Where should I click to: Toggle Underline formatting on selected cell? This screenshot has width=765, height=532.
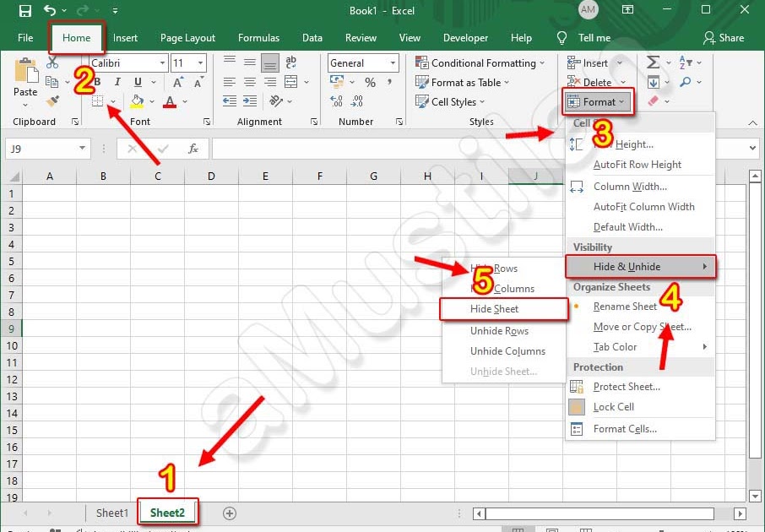(137, 82)
